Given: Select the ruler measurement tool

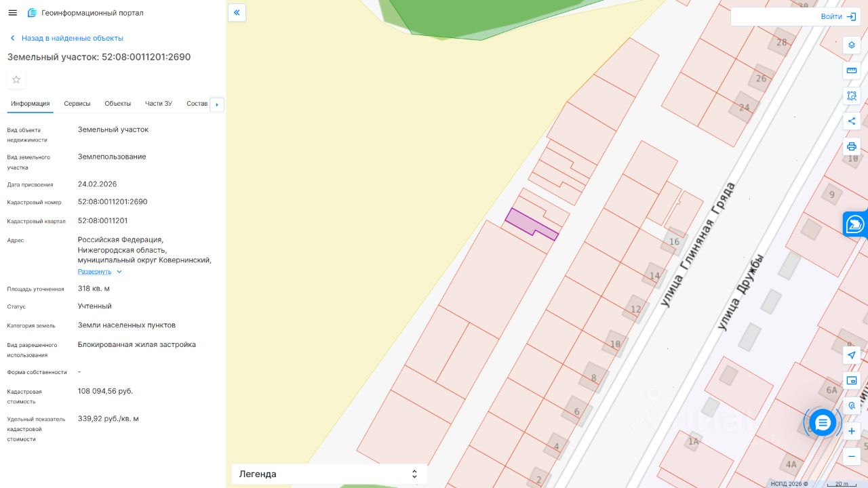Looking at the screenshot, I should click(x=852, y=70).
